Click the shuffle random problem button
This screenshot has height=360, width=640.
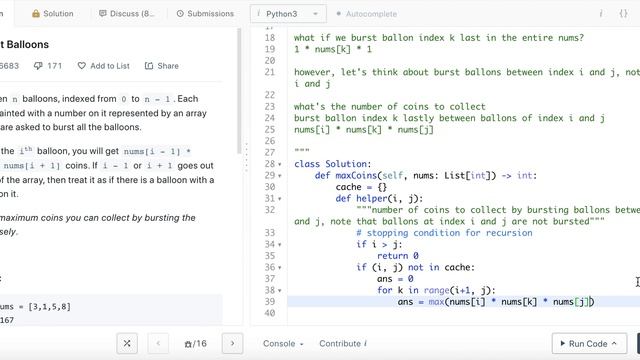tap(127, 343)
